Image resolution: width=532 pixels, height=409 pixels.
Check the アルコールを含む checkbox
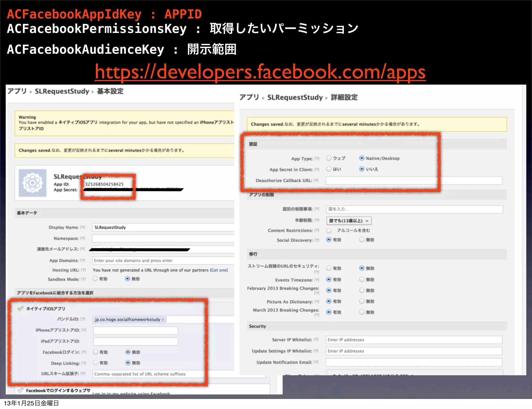[329, 230]
